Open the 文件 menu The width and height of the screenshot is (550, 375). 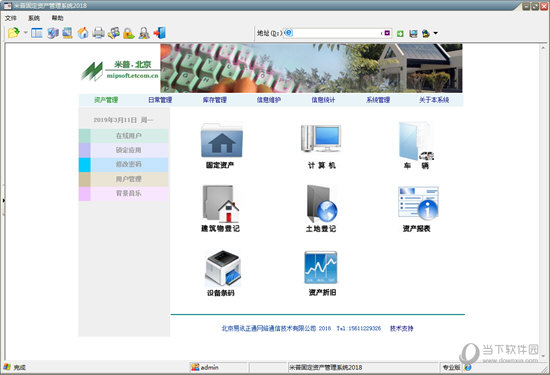11,18
